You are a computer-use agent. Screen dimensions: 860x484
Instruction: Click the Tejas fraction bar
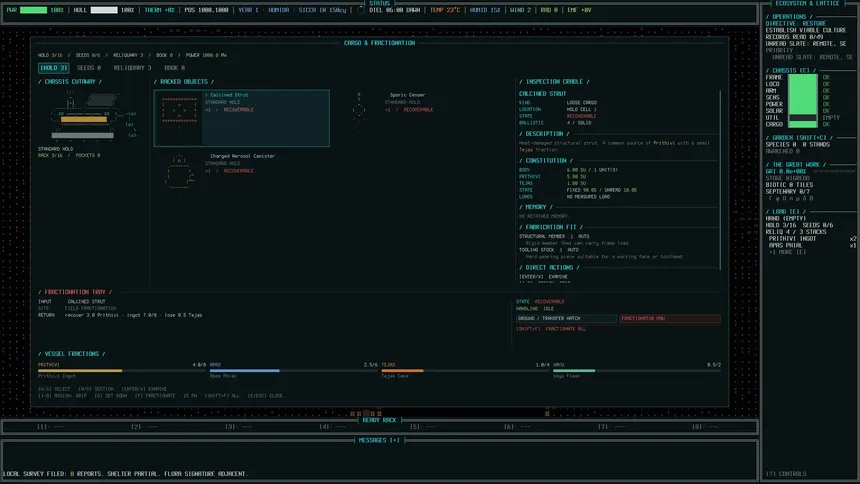pyautogui.click(x=465, y=370)
